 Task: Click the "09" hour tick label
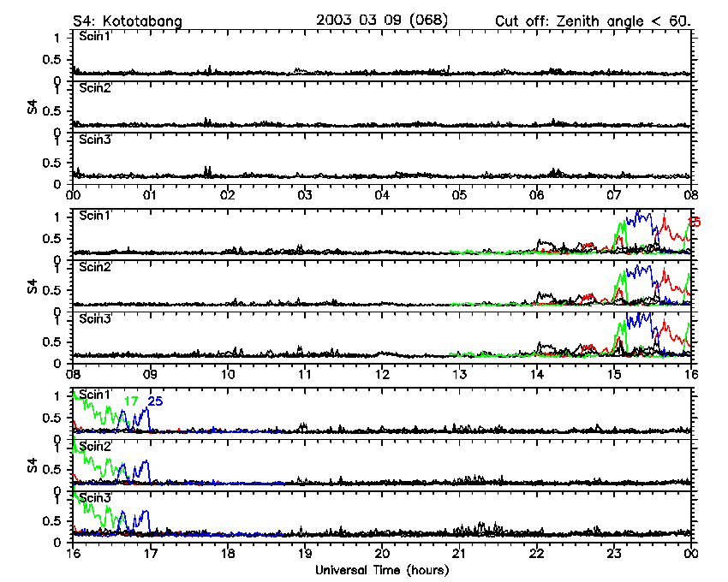tap(150, 375)
